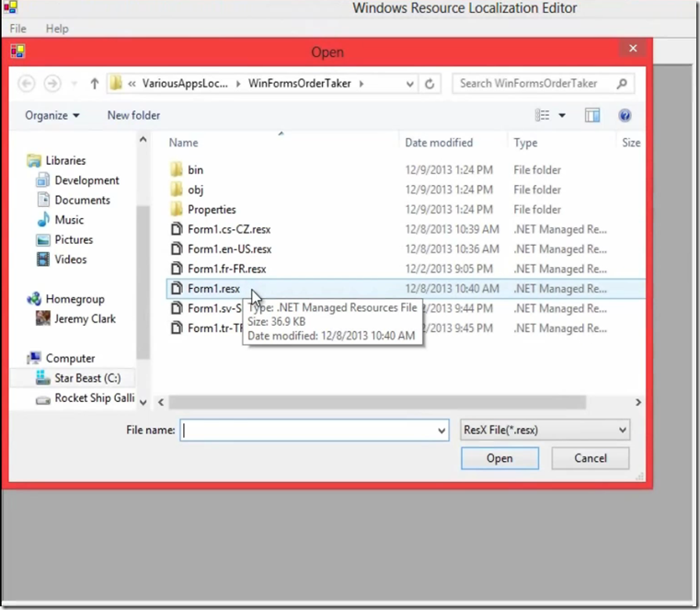This screenshot has height=610, width=700.
Task: Expand the arrow after WinFormsOrderTaker breadcrumb
Action: click(x=361, y=84)
